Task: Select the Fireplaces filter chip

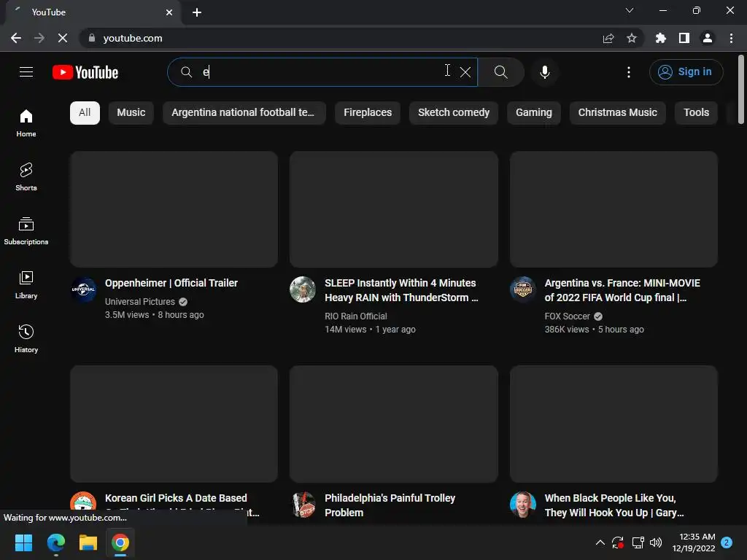Action: (x=368, y=113)
